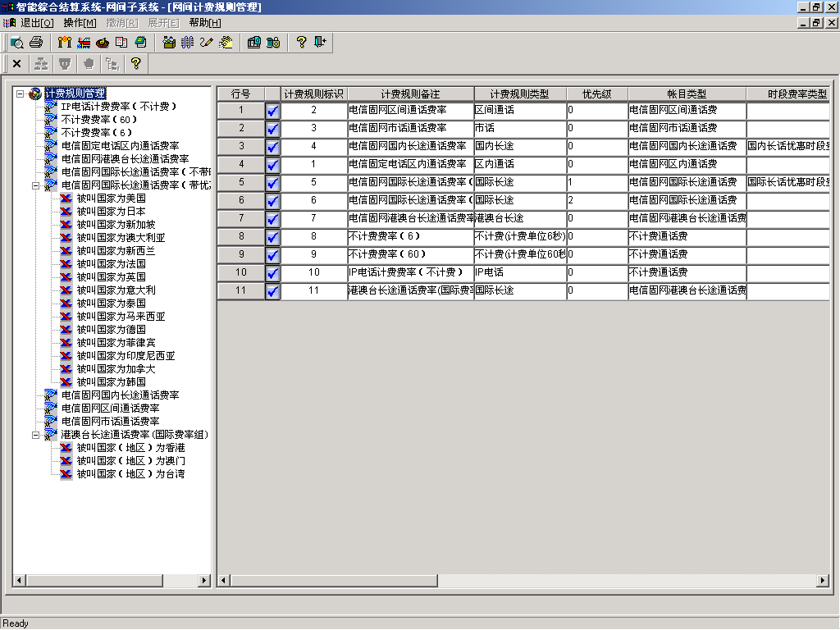Image resolution: width=840 pixels, height=630 pixels.
Task: Toggle the checkmark in grid row 11
Action: (273, 290)
